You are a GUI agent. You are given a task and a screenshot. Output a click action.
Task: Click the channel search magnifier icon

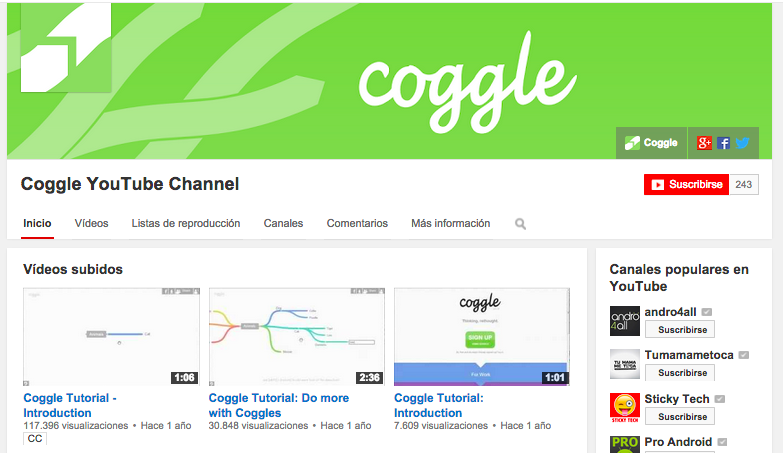520,224
